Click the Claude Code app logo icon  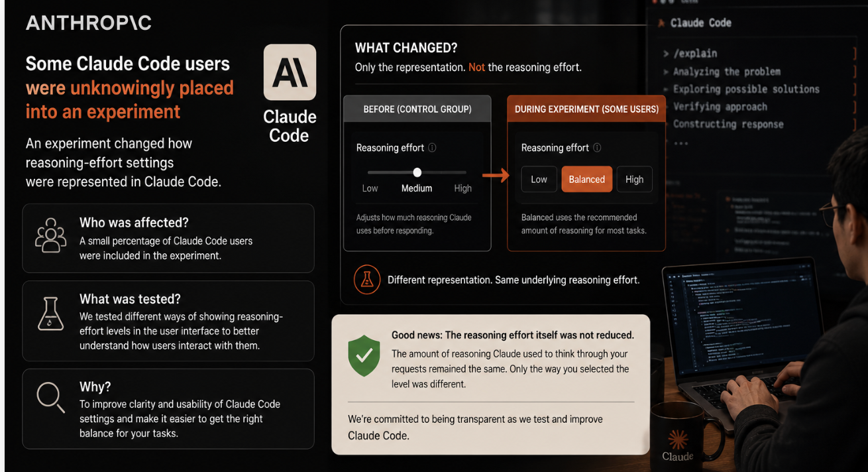[290, 72]
